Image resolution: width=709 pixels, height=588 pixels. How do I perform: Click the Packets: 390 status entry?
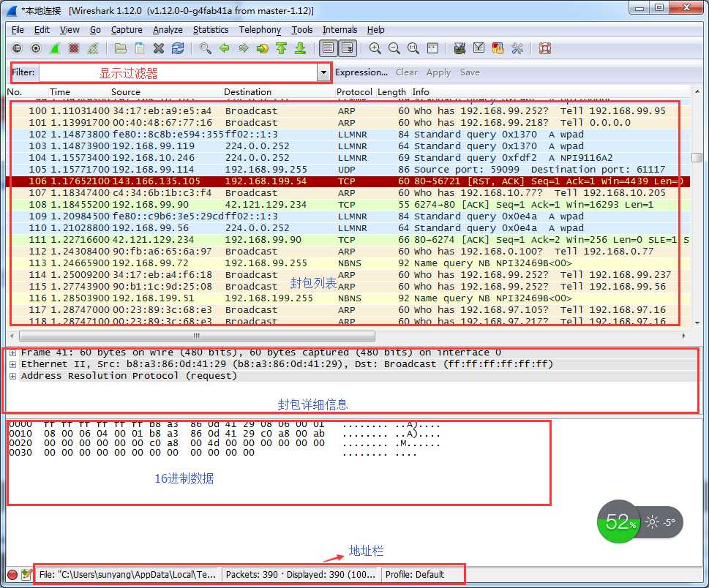pyautogui.click(x=300, y=574)
